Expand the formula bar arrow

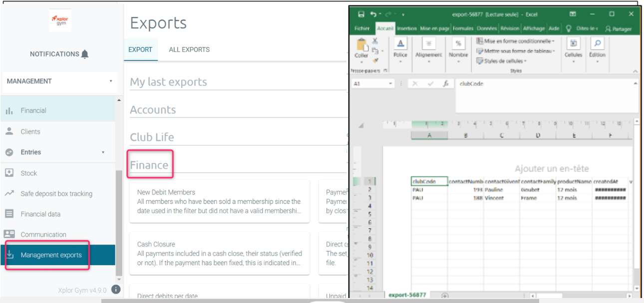click(x=636, y=84)
